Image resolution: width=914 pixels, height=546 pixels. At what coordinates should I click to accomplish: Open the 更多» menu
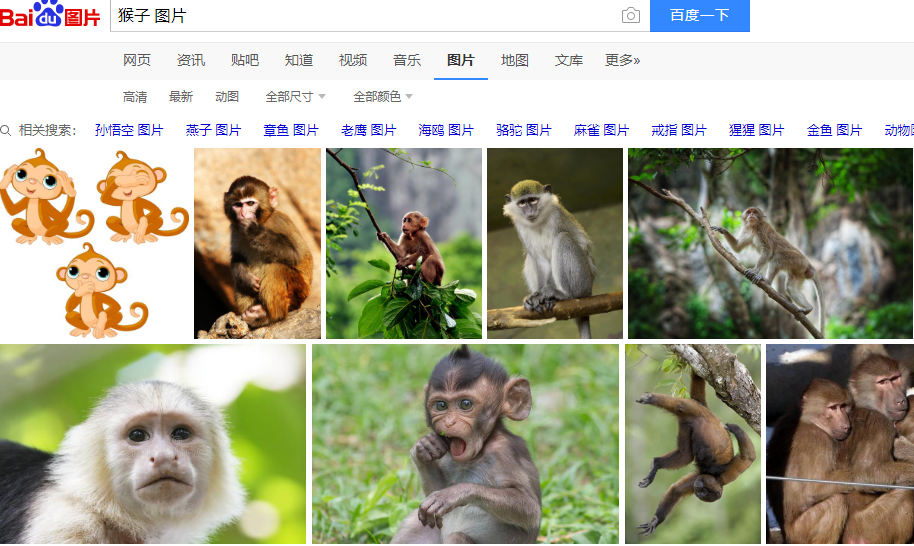(623, 60)
